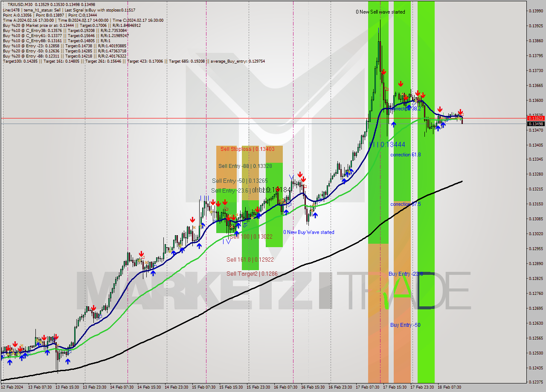Select the 'Sell Entry -88 | 0.13328' label
The image size is (546, 392).
point(245,166)
